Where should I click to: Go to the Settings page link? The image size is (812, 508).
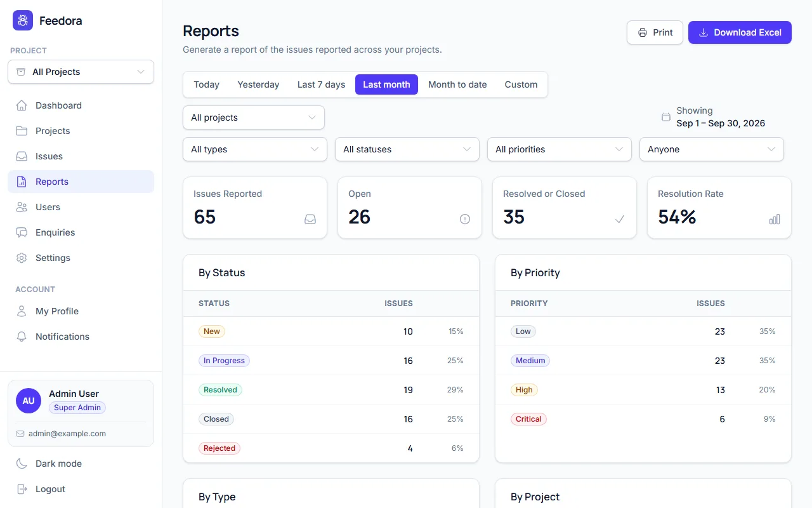point(81,258)
